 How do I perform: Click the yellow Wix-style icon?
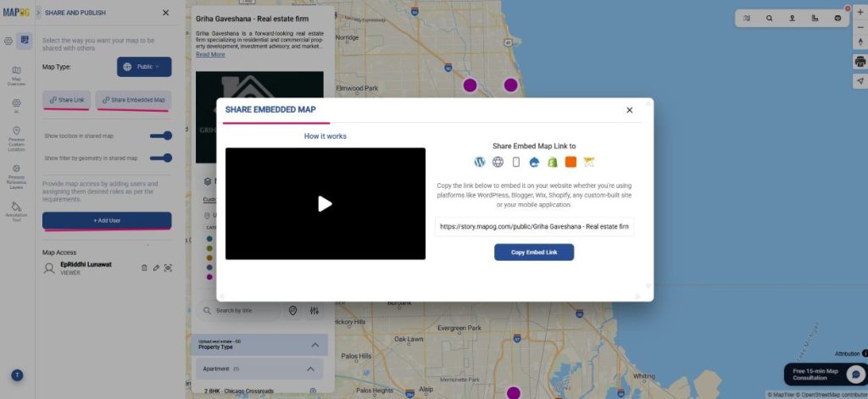tap(588, 162)
